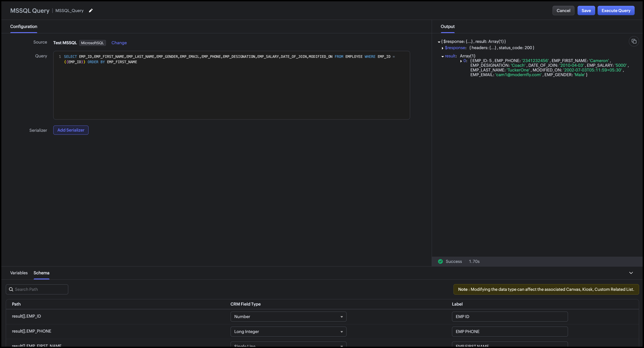Click the Search Path input field

click(40, 289)
